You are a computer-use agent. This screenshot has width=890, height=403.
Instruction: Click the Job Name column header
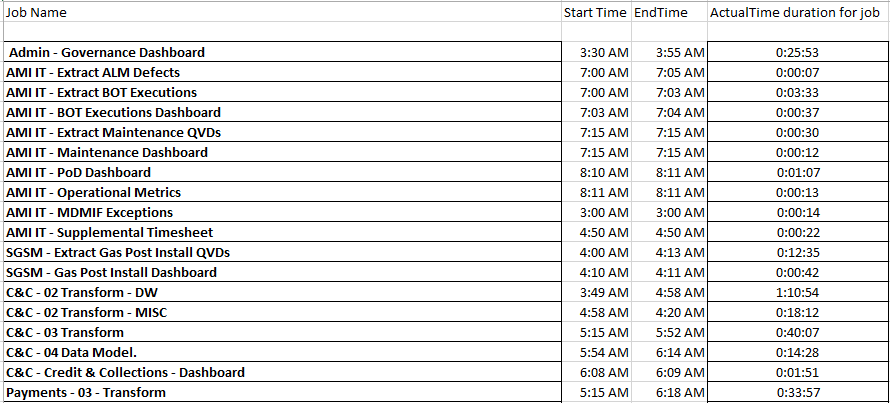(x=38, y=13)
